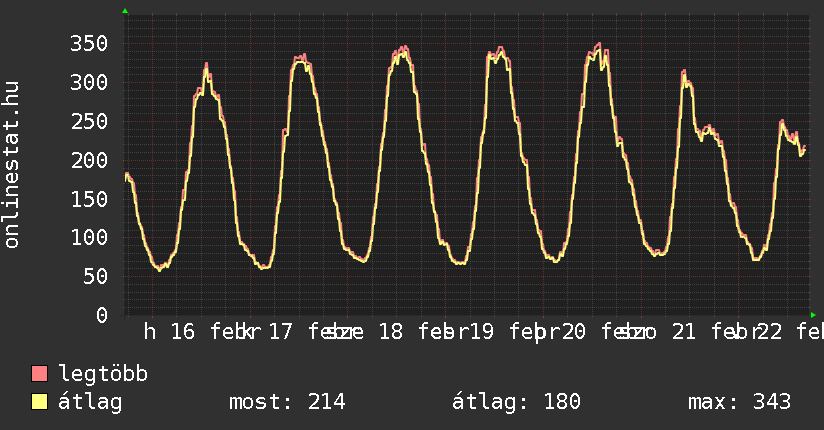Select the 50 label on the Y axis

point(95,276)
